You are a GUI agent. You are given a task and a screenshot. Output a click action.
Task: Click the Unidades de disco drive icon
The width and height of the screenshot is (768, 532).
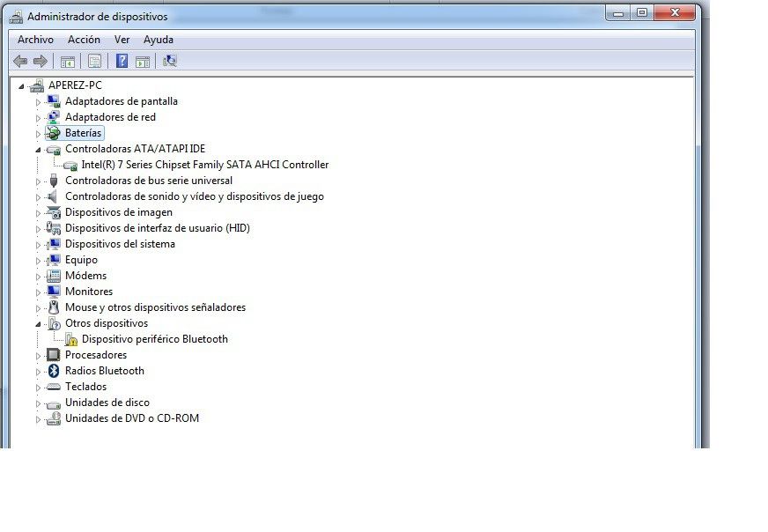click(x=53, y=403)
